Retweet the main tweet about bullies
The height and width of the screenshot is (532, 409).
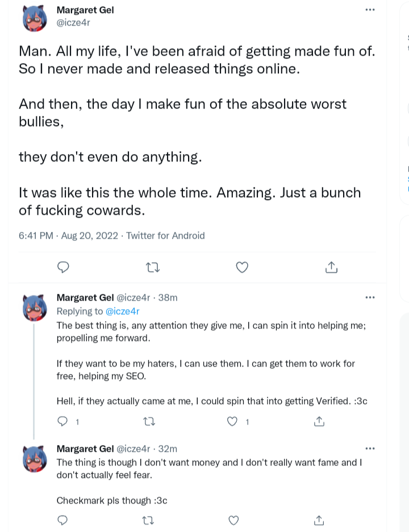(x=153, y=268)
